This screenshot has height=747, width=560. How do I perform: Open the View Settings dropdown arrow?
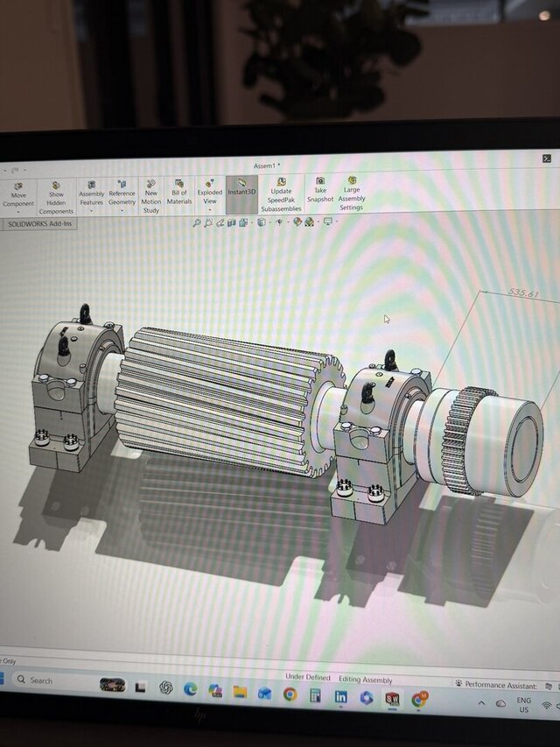337,221
